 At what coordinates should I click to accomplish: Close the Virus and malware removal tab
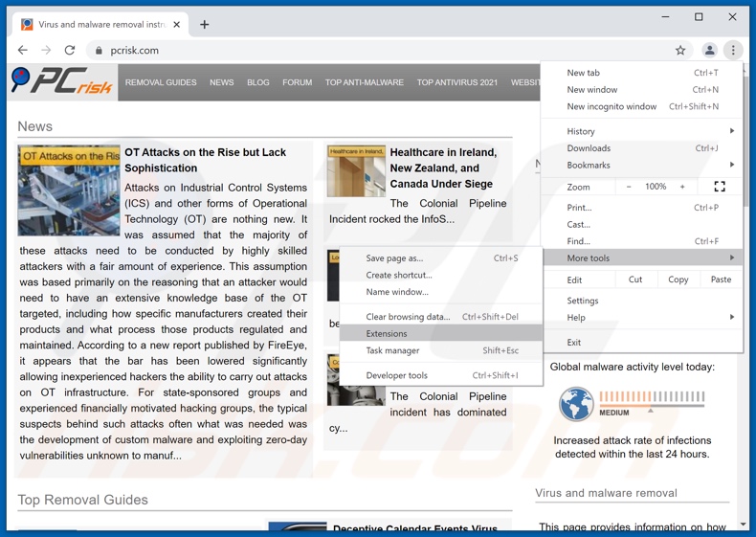(177, 24)
